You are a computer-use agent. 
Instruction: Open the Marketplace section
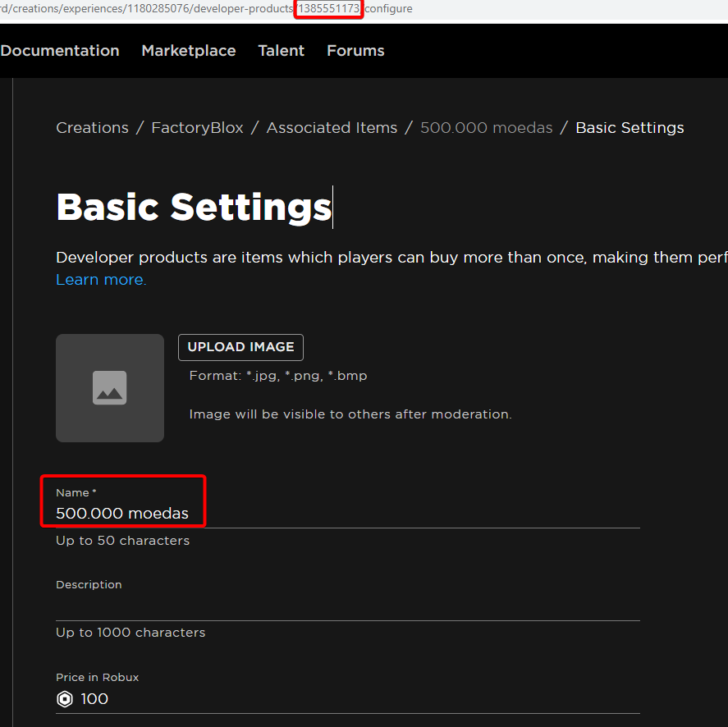(x=188, y=50)
